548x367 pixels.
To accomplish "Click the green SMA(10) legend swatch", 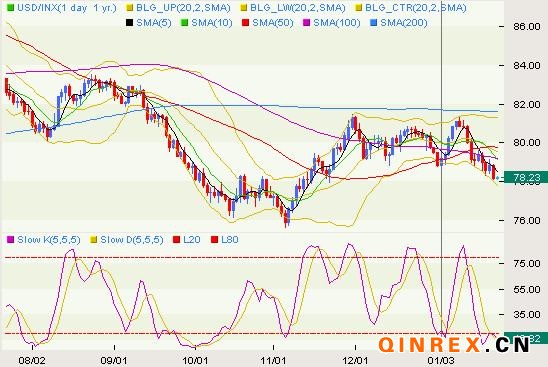I will (x=185, y=23).
